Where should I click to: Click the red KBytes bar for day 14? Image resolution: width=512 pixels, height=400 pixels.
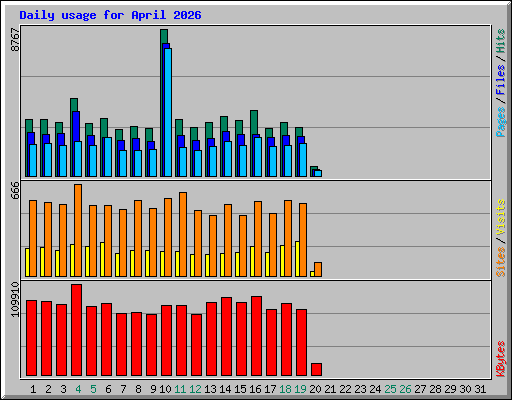[x=226, y=337]
